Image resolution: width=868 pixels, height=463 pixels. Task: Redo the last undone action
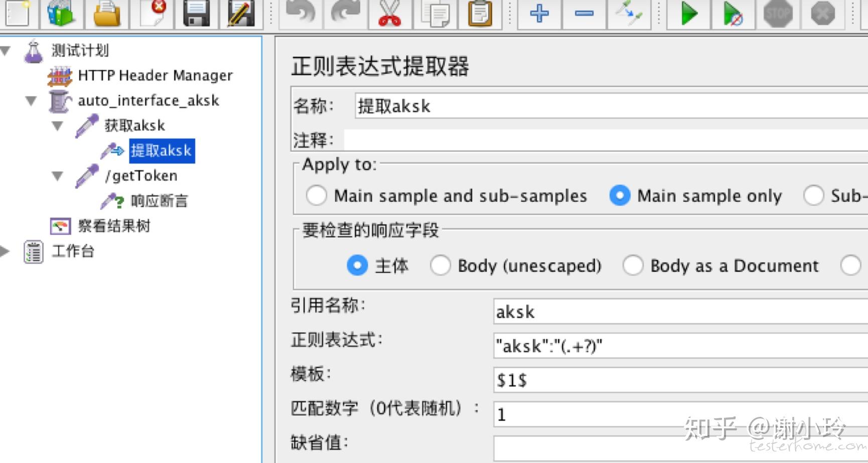tap(345, 15)
